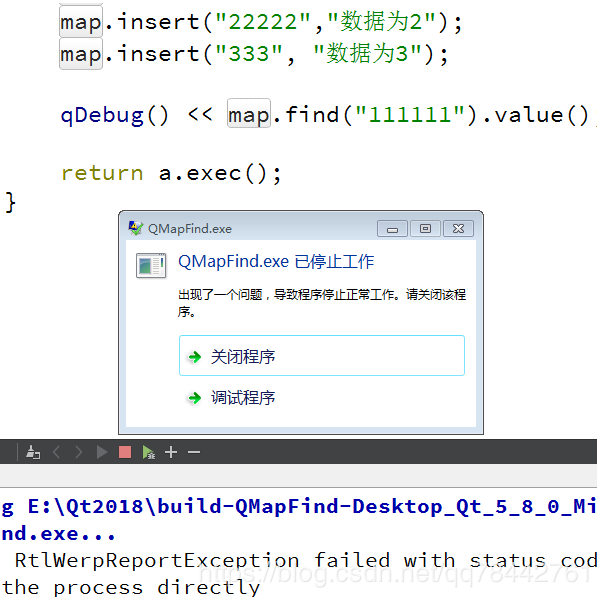
Task: Minimize the QMapFind.exe crash dialog
Action: [x=392, y=228]
